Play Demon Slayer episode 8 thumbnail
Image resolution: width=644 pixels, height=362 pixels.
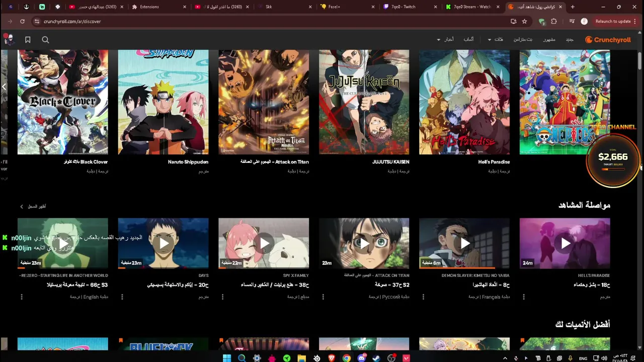click(464, 243)
